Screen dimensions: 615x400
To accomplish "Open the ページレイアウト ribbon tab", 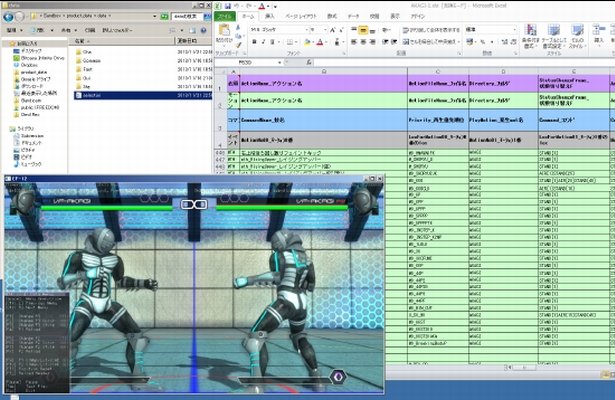I will click(x=301, y=17).
